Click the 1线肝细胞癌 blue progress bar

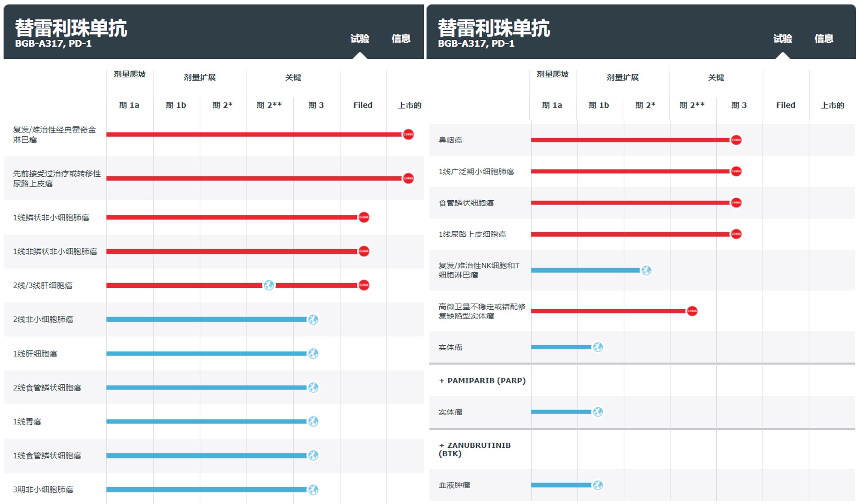206,353
